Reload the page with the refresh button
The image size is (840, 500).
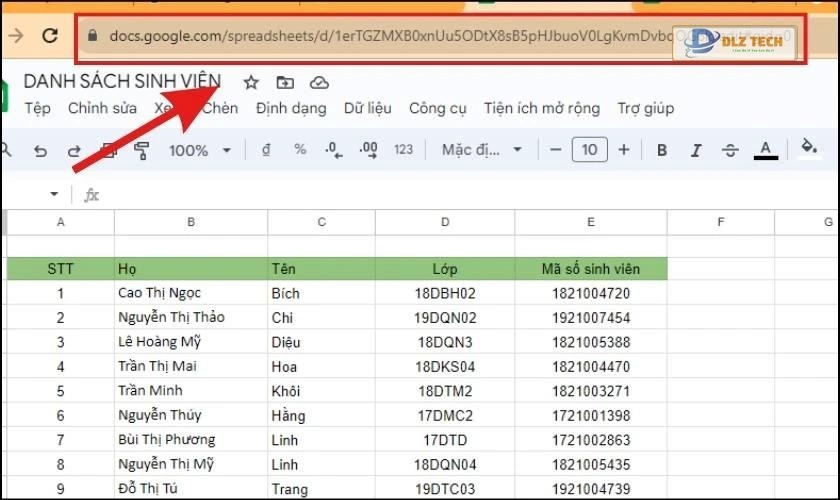tap(50, 36)
